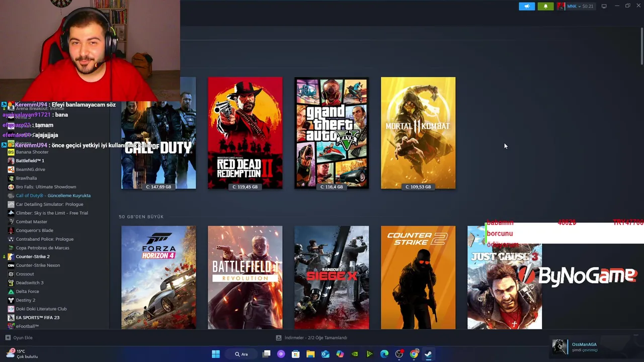644x362 pixels.
Task: Open Red Dead Redemption II game cover
Action: [x=245, y=133]
